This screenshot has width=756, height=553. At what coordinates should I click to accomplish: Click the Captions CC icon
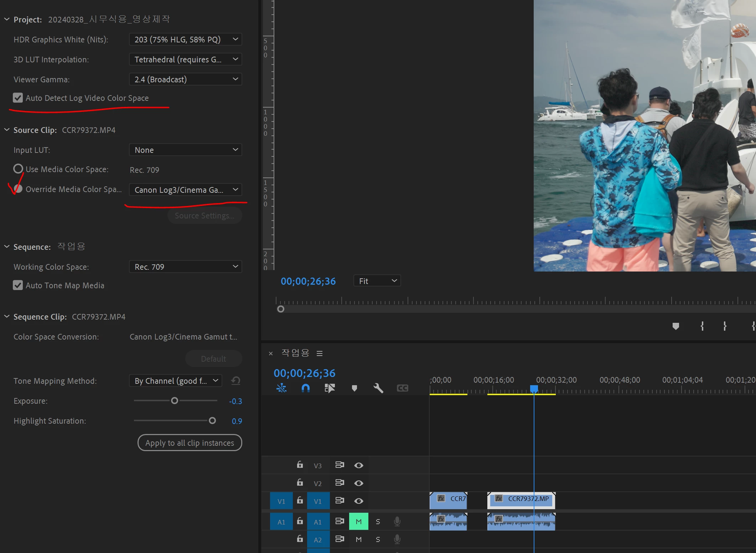tap(402, 388)
